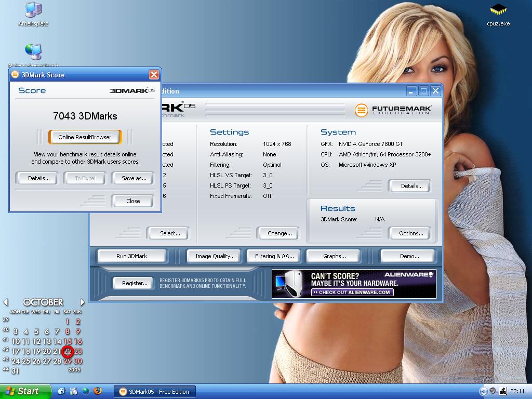Select October 31 in the calendar
This screenshot has height=399, width=532.
coord(15,371)
